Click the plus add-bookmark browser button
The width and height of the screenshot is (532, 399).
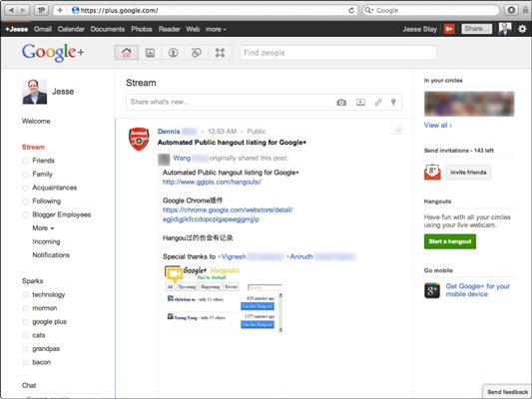click(x=60, y=10)
